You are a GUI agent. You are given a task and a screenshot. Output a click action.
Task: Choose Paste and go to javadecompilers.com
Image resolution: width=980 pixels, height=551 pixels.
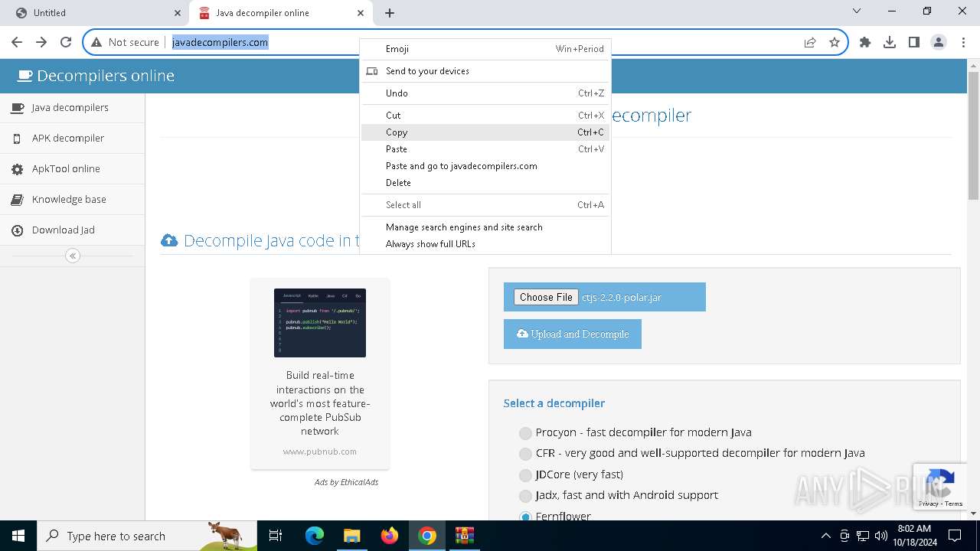485,166
